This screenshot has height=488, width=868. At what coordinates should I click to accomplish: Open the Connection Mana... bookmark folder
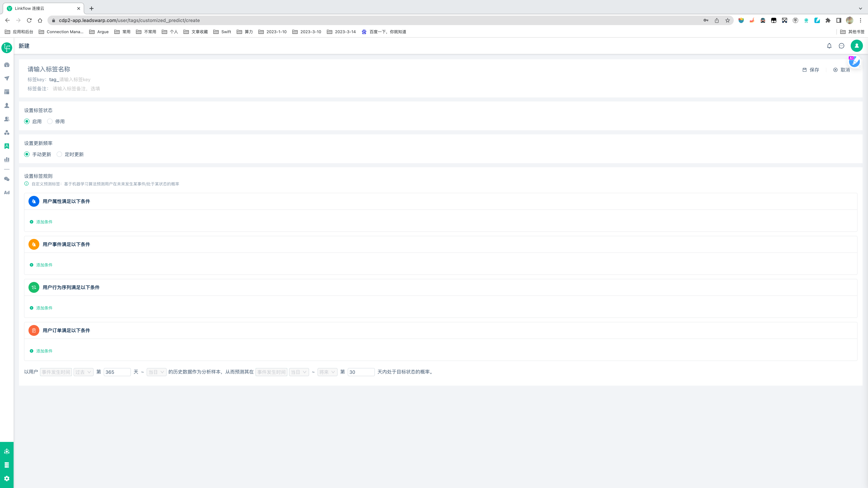tap(61, 32)
